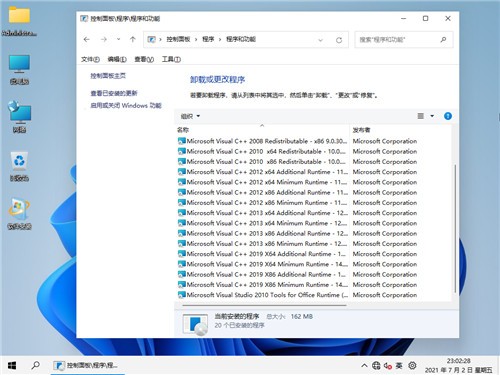This screenshot has height=375, width=500.
Task: Click the control panel taskbar button
Action: coord(87,366)
